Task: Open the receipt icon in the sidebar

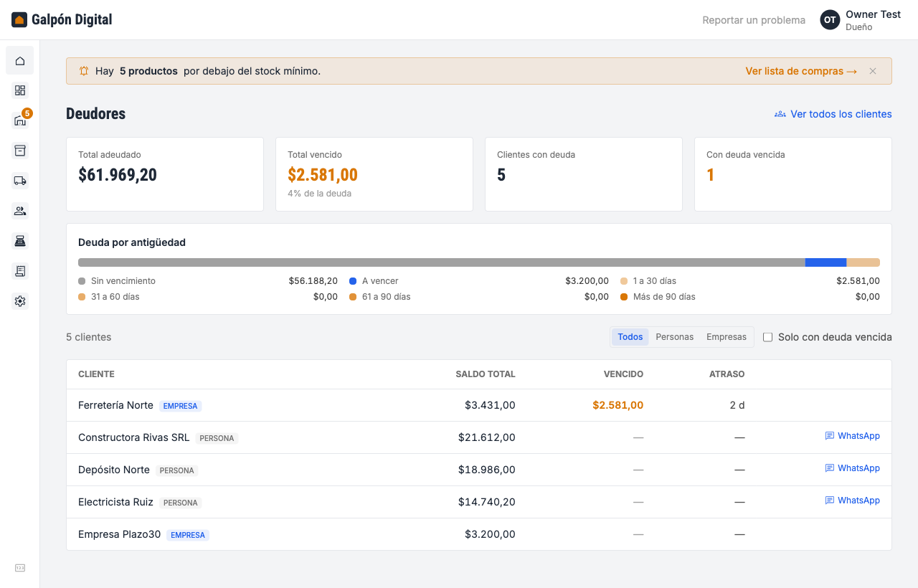Action: [x=20, y=271]
